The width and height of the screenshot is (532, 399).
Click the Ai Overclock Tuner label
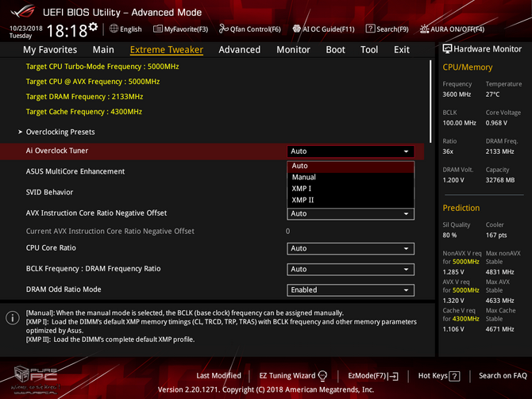point(57,151)
